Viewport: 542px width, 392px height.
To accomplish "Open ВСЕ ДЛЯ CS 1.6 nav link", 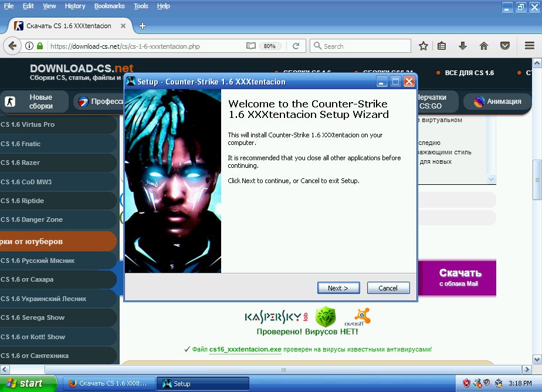I will (469, 73).
